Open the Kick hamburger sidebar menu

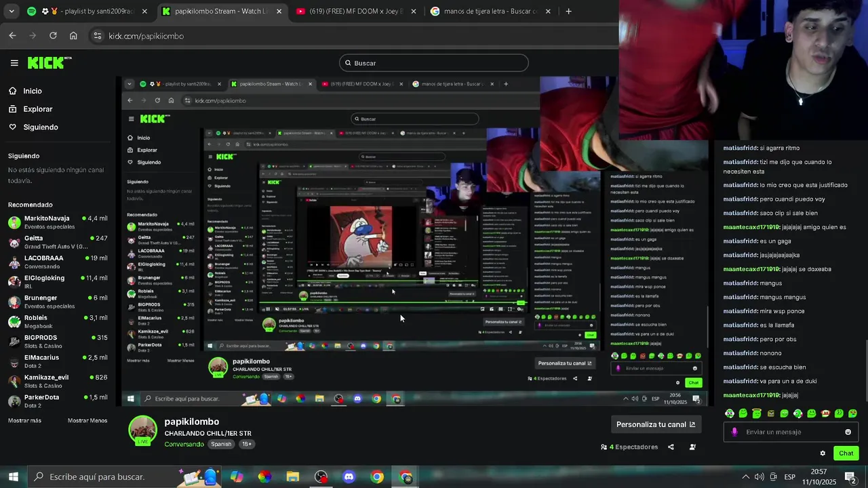pos(14,63)
